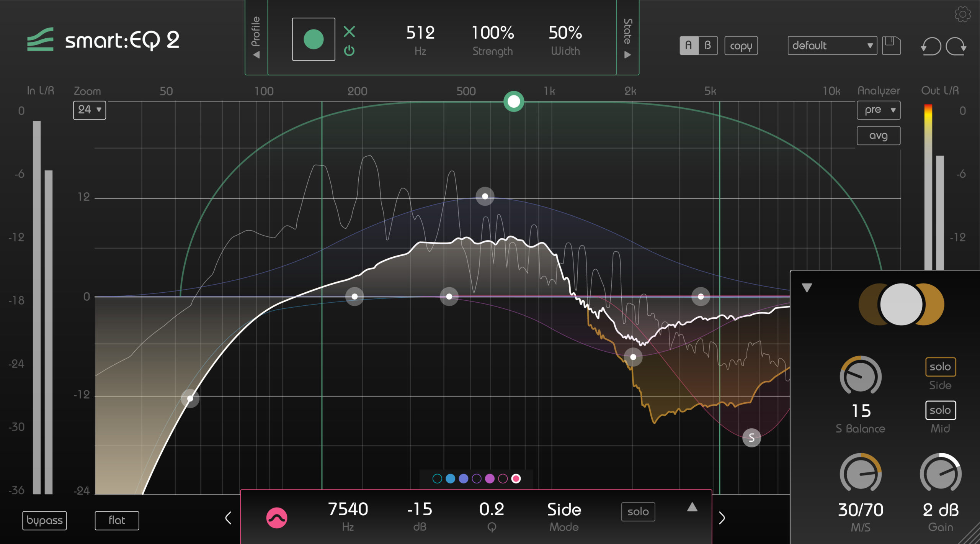Viewport: 980px width, 544px height.
Task: Select state A
Action: coord(689,46)
